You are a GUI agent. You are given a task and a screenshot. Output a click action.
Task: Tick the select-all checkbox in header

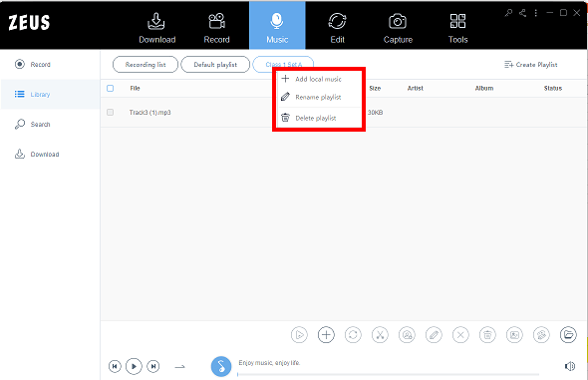click(110, 88)
